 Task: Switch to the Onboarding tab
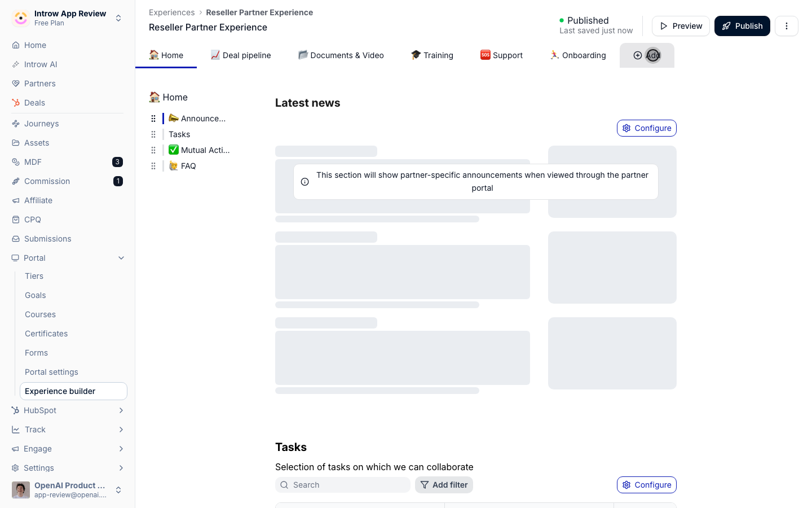(578, 55)
